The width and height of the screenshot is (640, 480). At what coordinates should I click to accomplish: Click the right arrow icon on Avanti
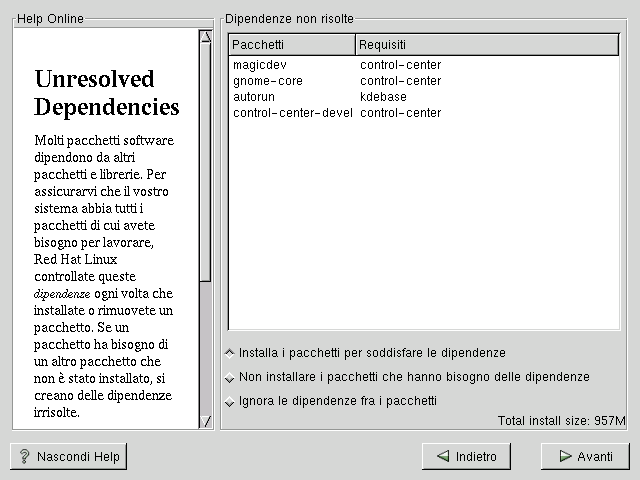[560, 456]
